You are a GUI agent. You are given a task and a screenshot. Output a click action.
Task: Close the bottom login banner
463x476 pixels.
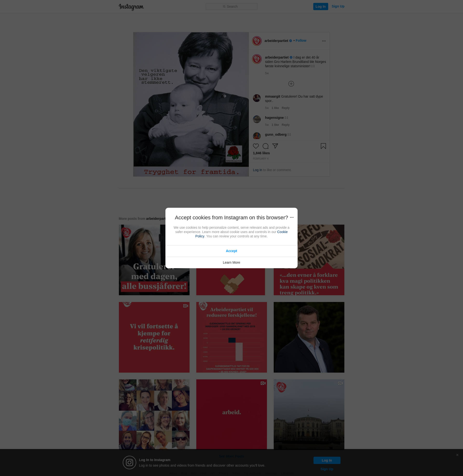[457, 455]
